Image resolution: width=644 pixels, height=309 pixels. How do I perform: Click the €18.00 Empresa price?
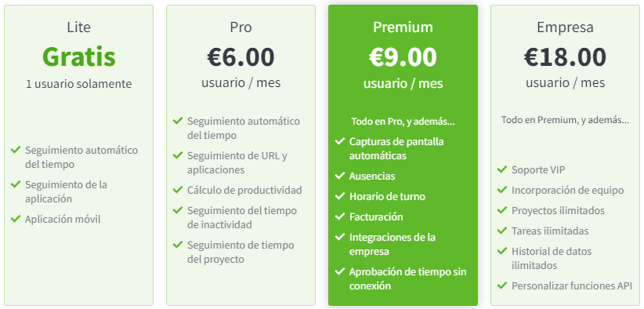[565, 56]
